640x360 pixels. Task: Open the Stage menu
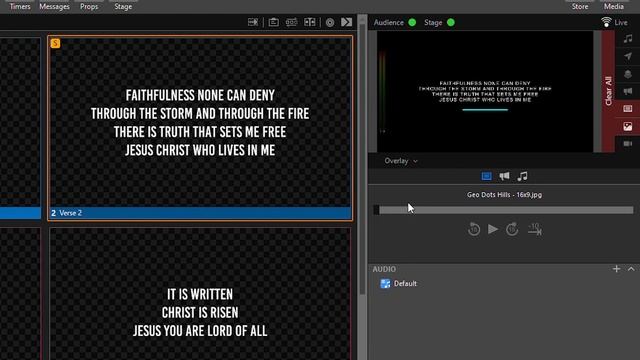123,7
